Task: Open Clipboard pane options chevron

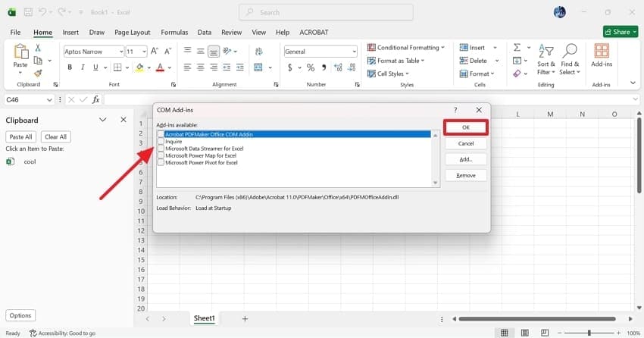Action: 103,120
